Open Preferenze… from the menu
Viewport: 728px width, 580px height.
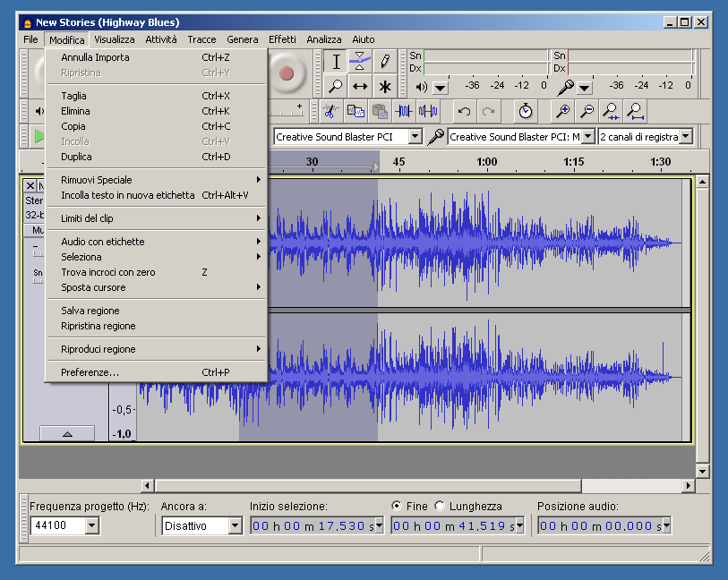(157, 372)
